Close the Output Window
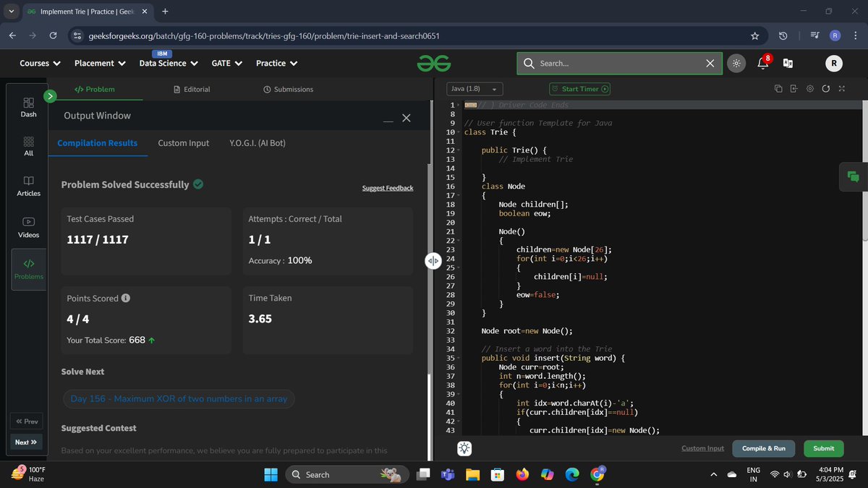The image size is (868, 488). (x=407, y=118)
